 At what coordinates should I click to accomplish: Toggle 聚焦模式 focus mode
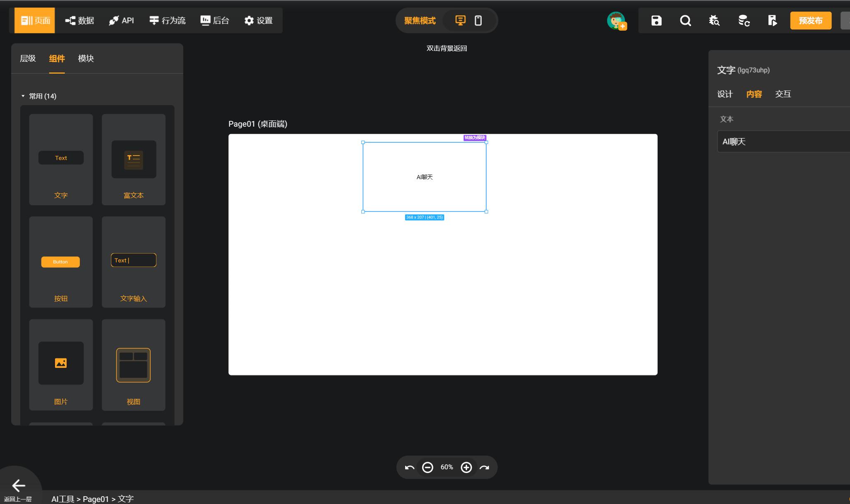point(420,21)
